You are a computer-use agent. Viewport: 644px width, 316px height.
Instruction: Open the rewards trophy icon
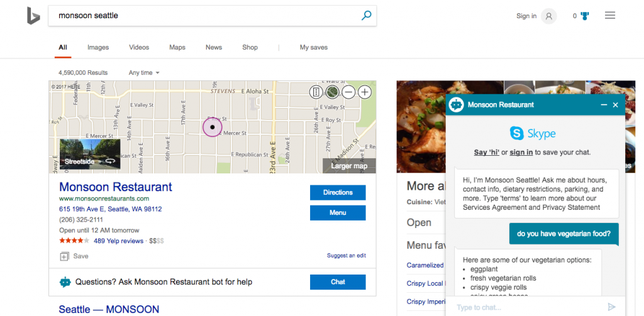585,16
